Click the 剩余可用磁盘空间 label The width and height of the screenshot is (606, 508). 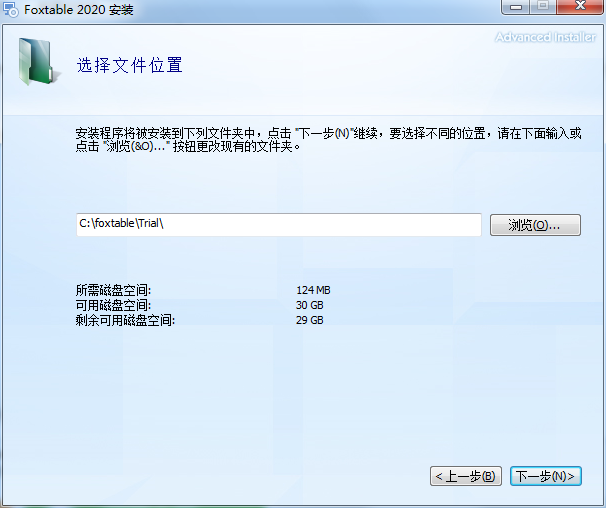[x=125, y=320]
